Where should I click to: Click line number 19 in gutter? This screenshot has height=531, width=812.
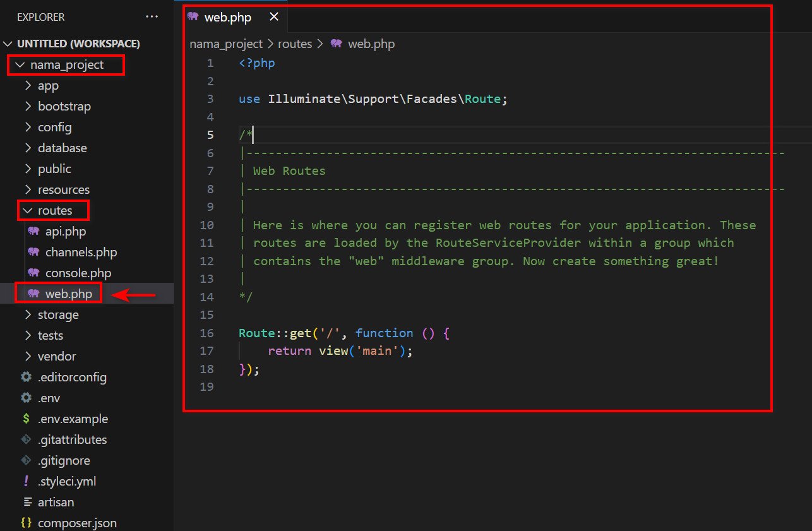pyautogui.click(x=206, y=387)
